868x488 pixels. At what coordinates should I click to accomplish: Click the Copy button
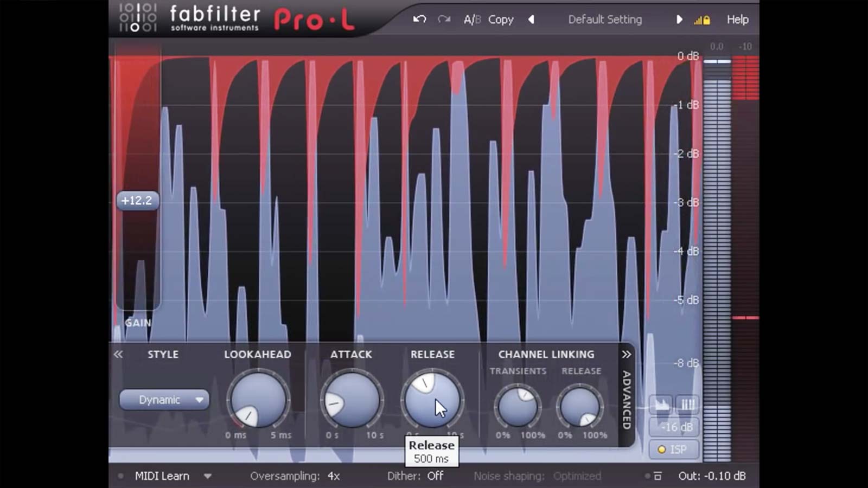(500, 19)
